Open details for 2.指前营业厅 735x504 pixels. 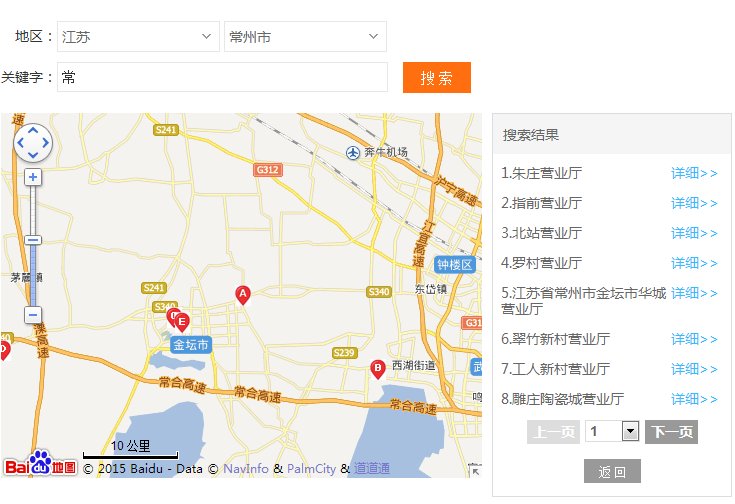tap(694, 203)
